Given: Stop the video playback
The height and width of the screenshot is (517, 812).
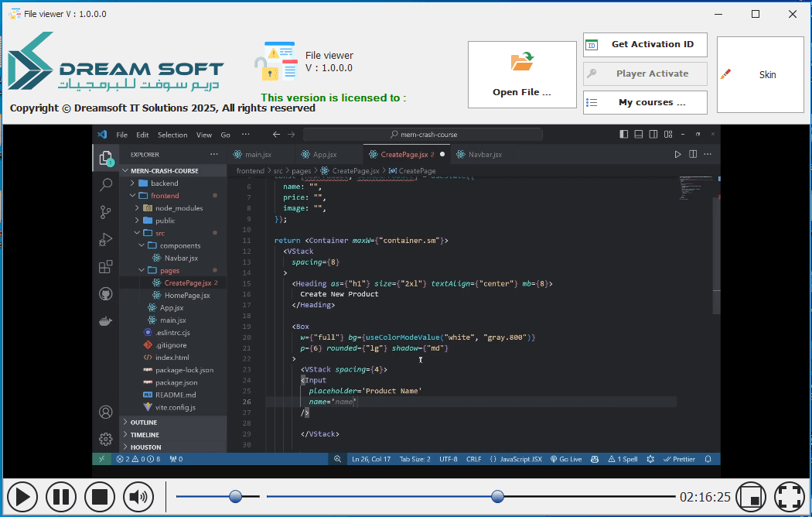Looking at the screenshot, I should pos(100,497).
